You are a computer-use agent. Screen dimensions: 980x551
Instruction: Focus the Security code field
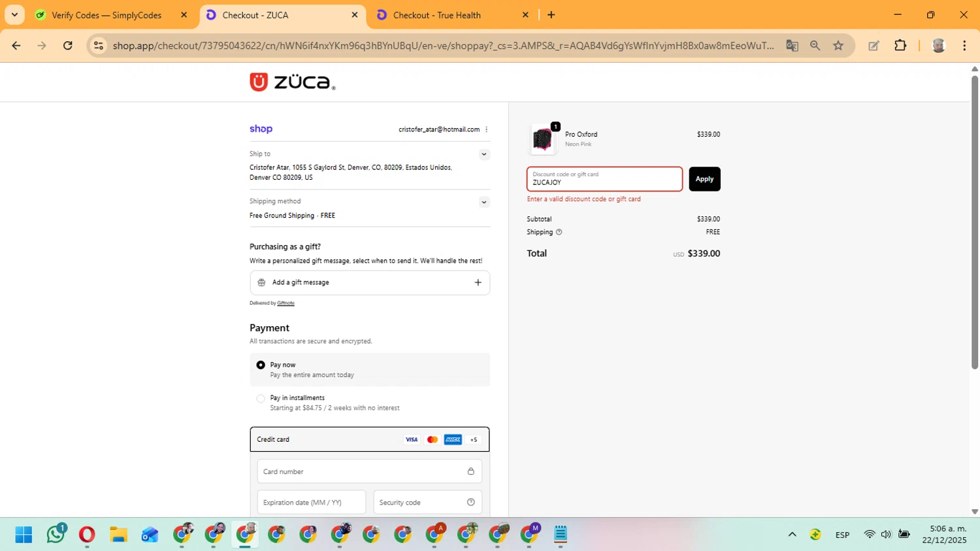(x=428, y=503)
